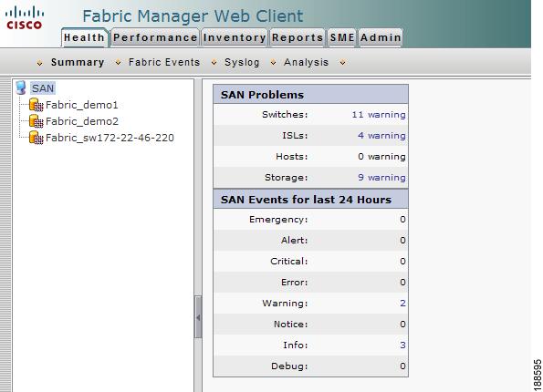Select the SME tab
Screen dimensions: 543x392
coord(342,37)
